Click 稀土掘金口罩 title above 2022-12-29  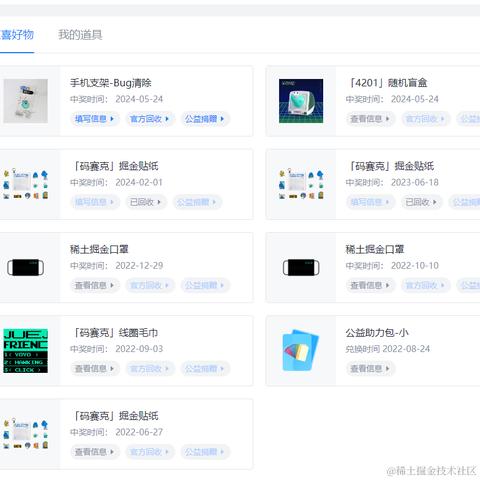tap(99, 250)
